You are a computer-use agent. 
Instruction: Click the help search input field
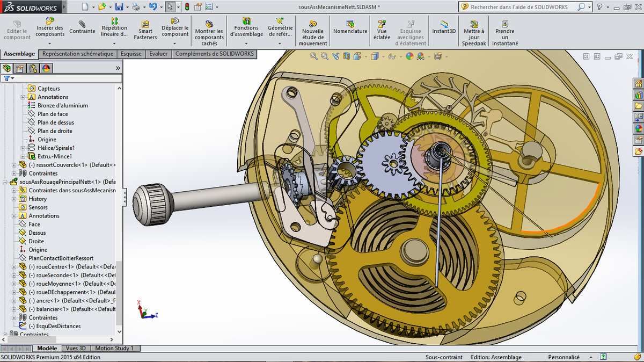(520, 7)
